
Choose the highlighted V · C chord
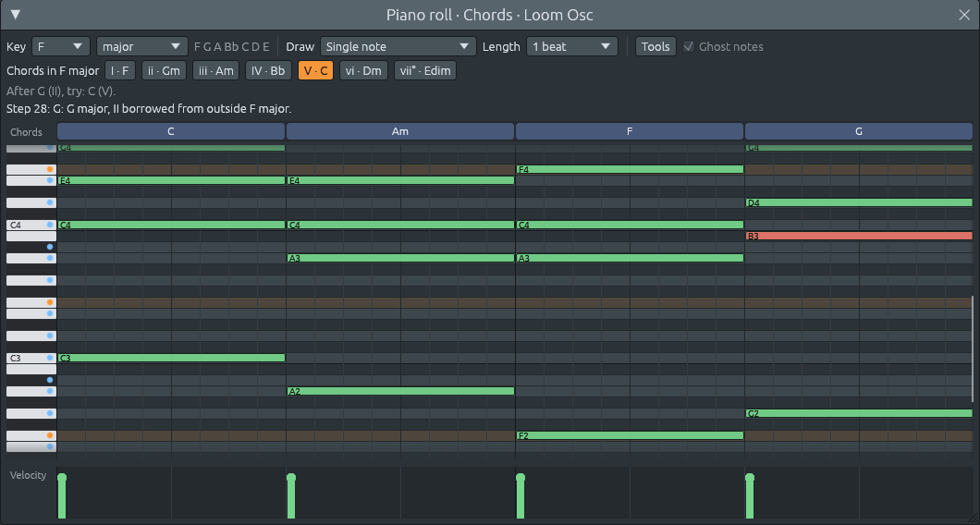[x=315, y=70]
